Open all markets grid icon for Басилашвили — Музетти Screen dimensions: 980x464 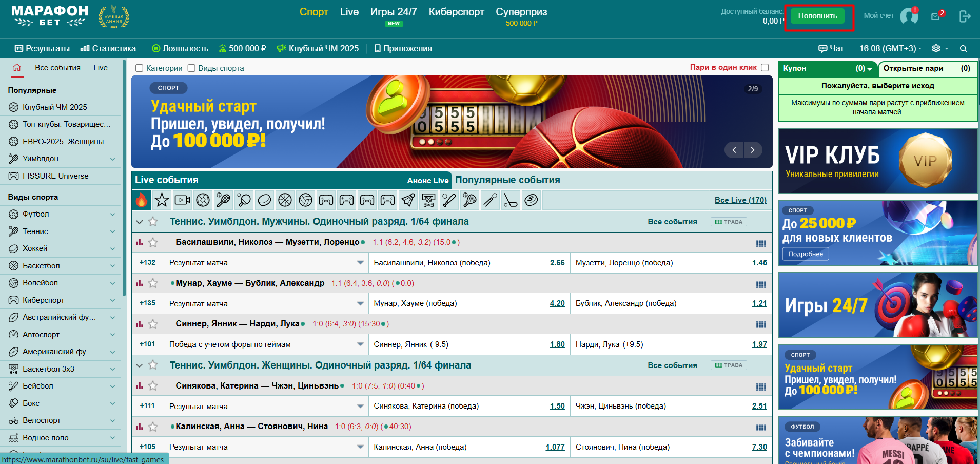pos(761,243)
